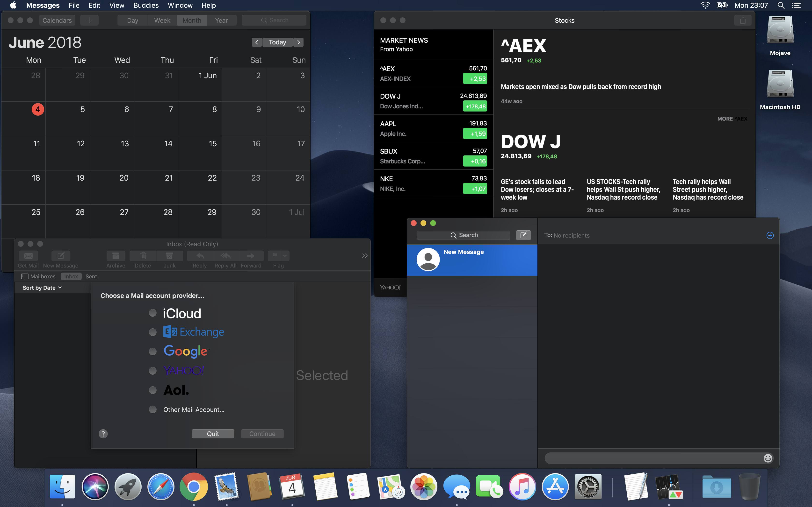Select the Google mail provider option
The height and width of the screenshot is (507, 812).
coord(153,352)
